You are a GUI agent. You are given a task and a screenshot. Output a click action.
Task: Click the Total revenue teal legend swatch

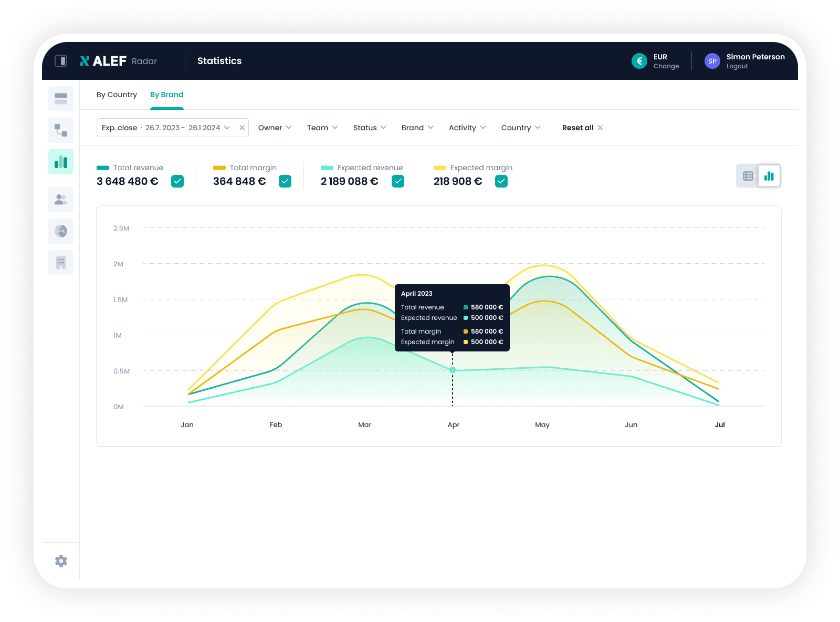coord(103,168)
